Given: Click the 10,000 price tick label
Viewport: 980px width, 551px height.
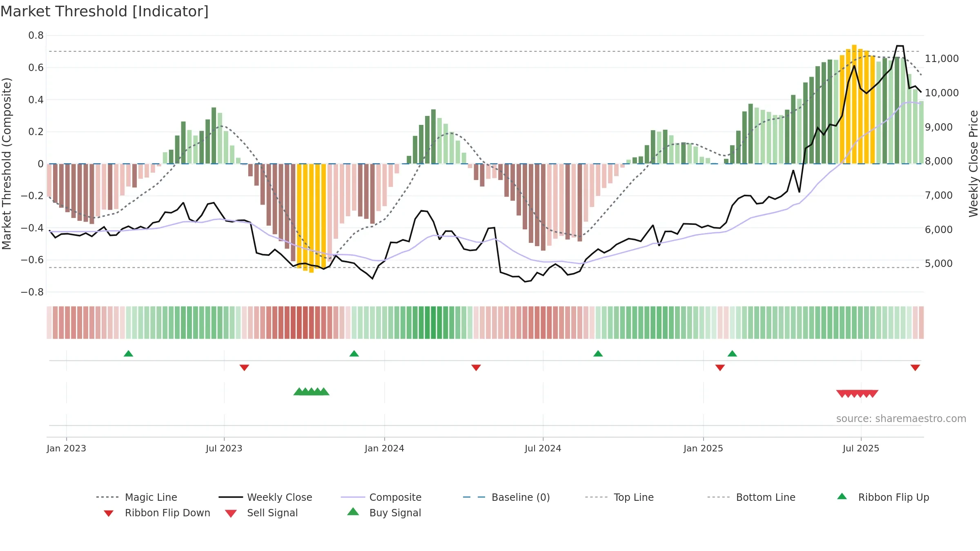Looking at the screenshot, I should coord(942,93).
